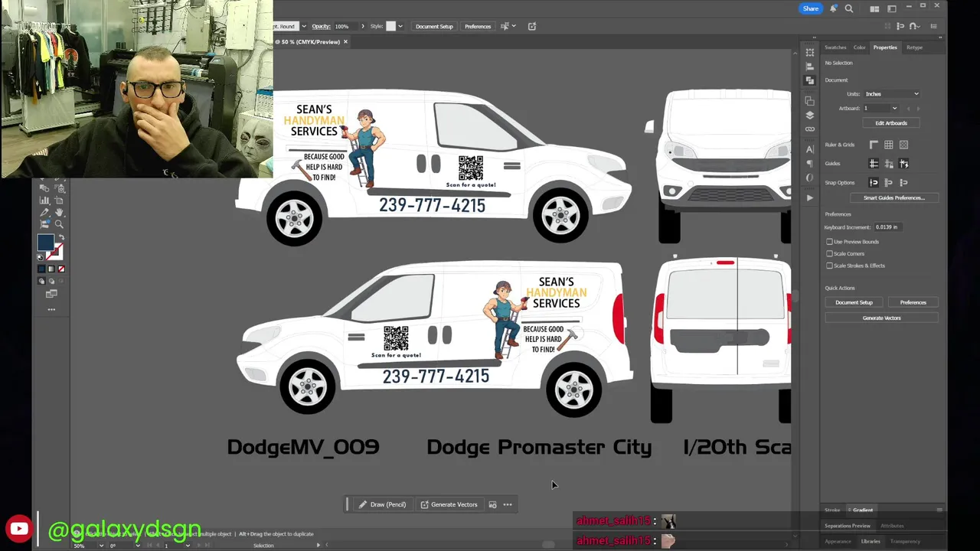Click the Edit Toolbar three-dots button

coord(51,309)
